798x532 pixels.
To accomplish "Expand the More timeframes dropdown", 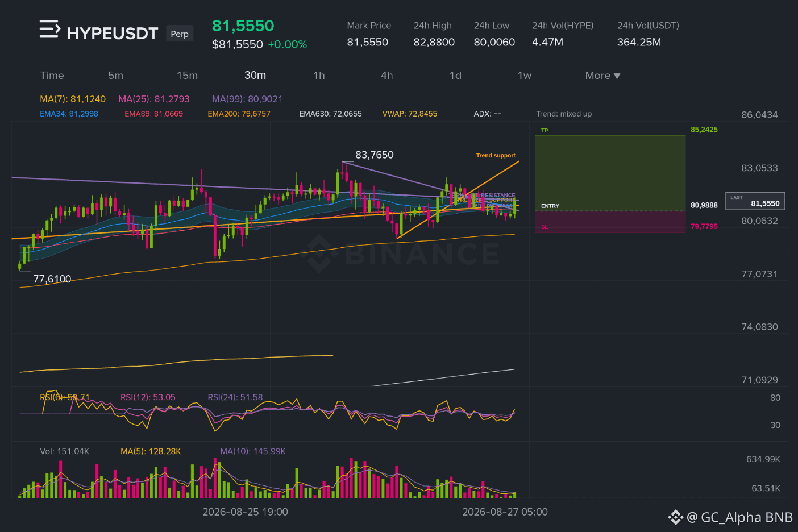I will coord(602,76).
